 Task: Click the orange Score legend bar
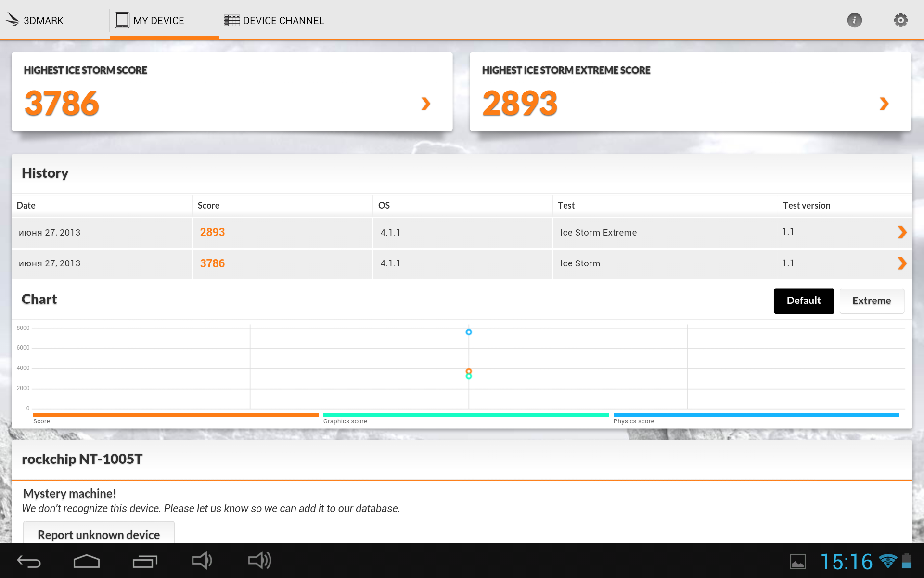pyautogui.click(x=176, y=415)
